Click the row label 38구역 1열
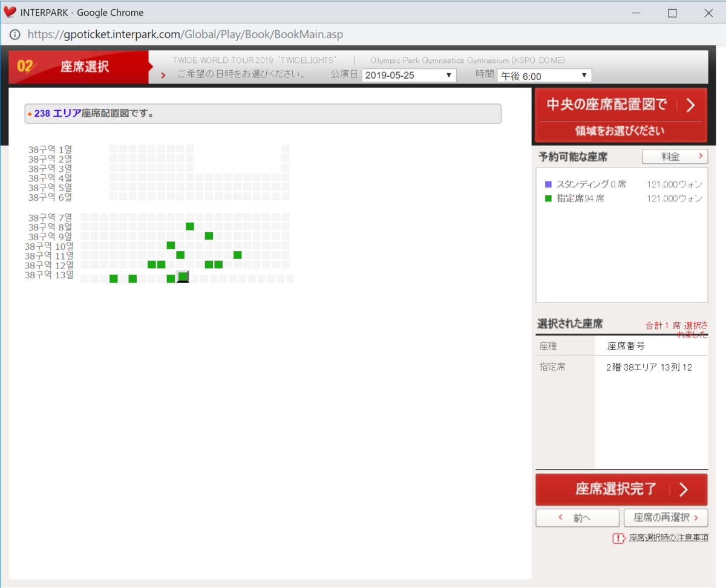Image resolution: width=726 pixels, height=588 pixels. (50, 149)
